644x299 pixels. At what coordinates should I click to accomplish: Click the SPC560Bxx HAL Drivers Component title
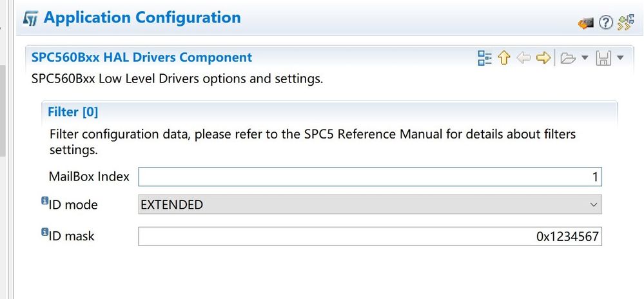tap(142, 57)
